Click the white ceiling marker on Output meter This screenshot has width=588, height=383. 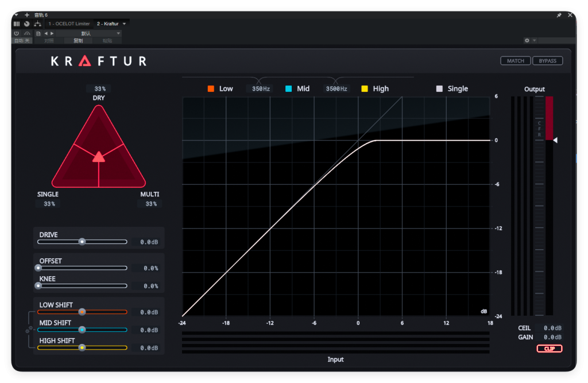555,140
